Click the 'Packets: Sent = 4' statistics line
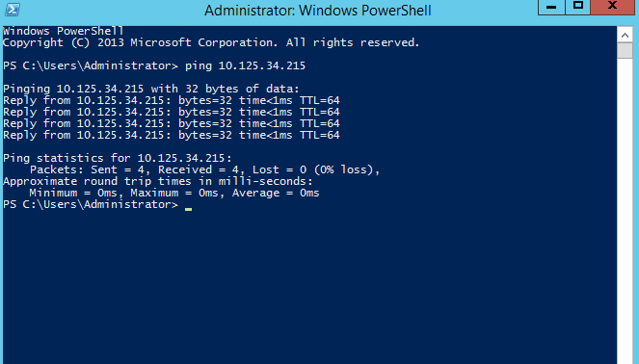The image size is (639, 364). point(204,169)
